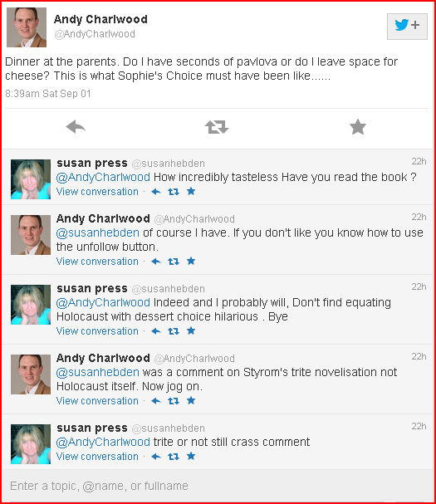This screenshot has height=504, width=436.
Task: Reply to the main pavlova tweet
Action: tap(76, 127)
